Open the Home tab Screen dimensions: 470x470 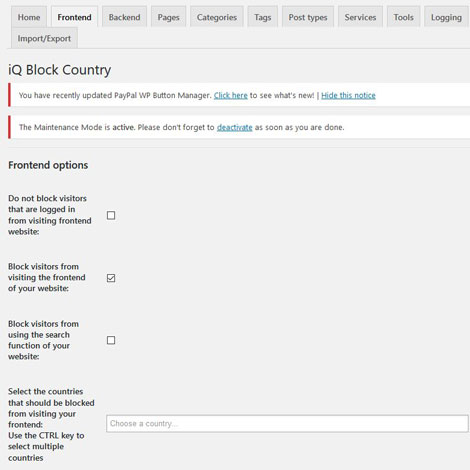point(29,17)
